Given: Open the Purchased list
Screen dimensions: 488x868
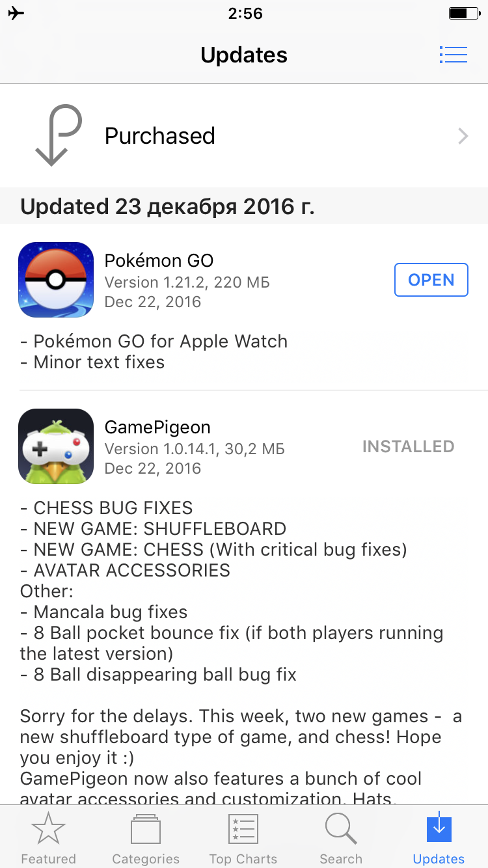Looking at the screenshot, I should pyautogui.click(x=244, y=136).
